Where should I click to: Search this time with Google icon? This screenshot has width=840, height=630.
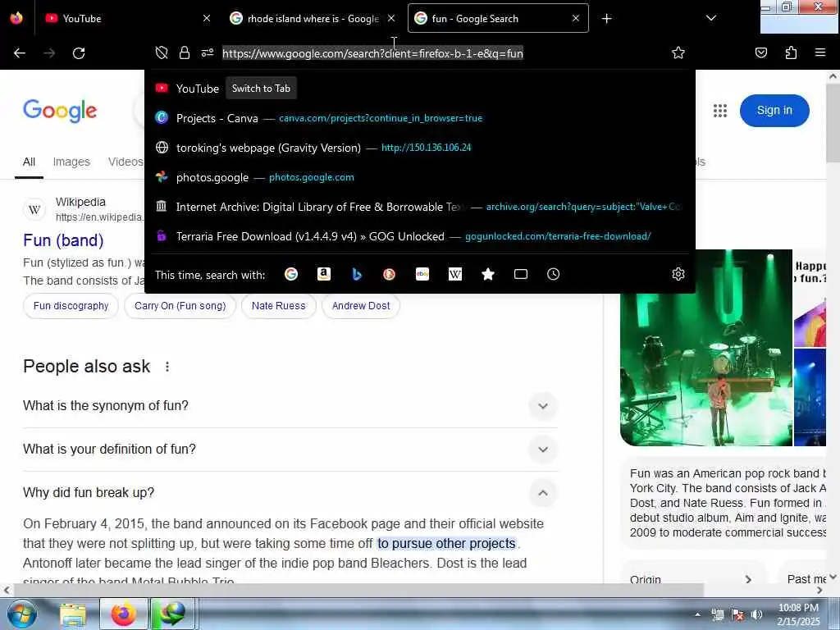pos(291,274)
